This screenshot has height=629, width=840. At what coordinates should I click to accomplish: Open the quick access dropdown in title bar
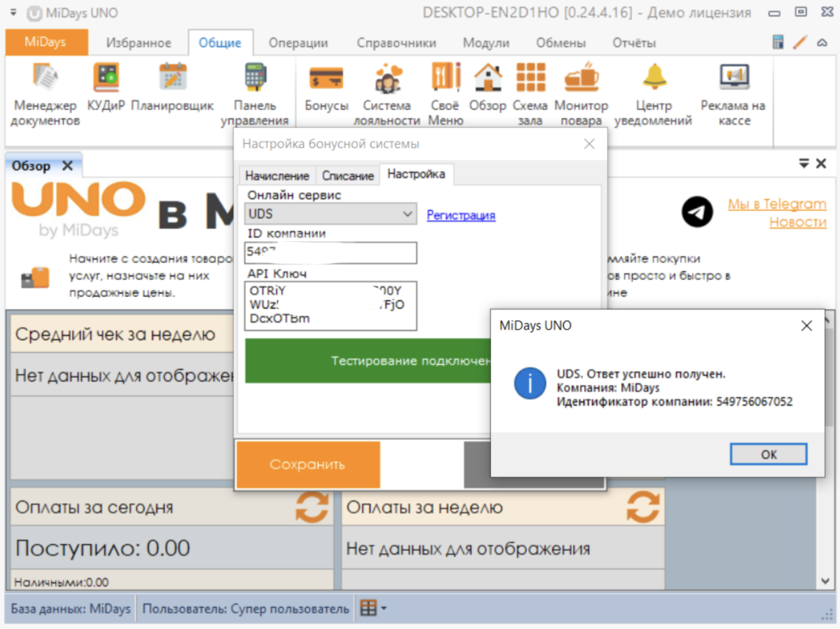tap(14, 12)
